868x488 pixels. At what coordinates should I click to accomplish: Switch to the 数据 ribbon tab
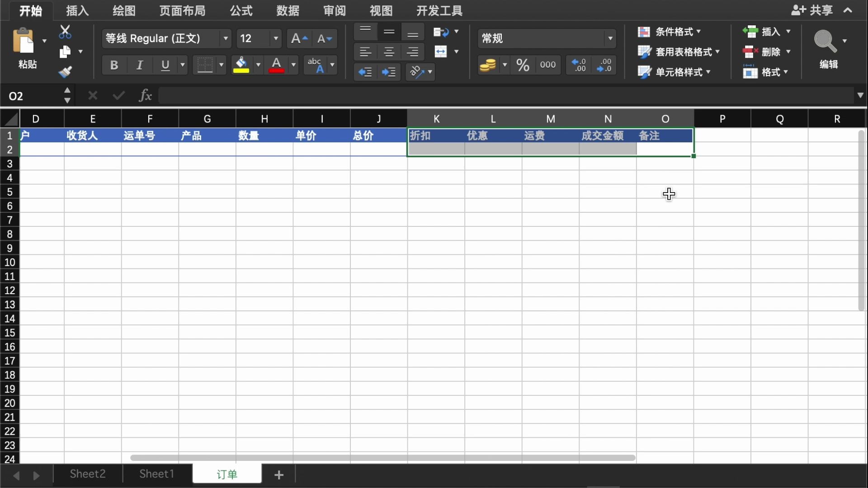(288, 10)
